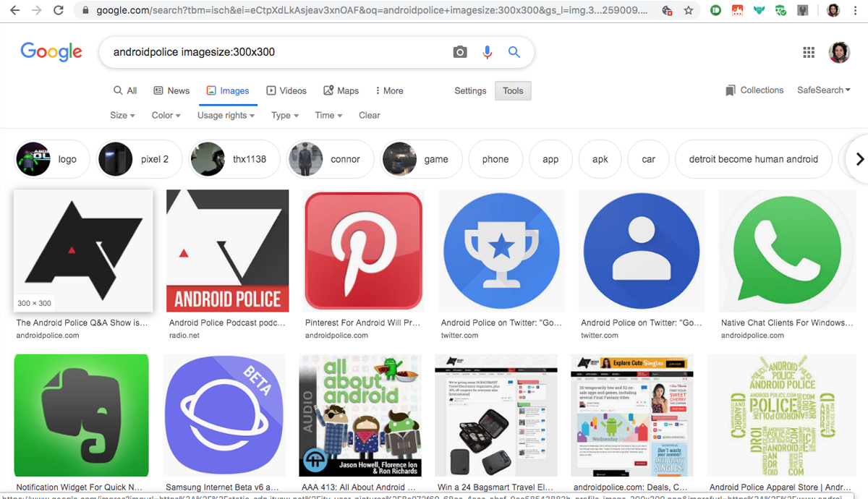
Task: Open the LastPass extension icon
Action: pos(737,11)
